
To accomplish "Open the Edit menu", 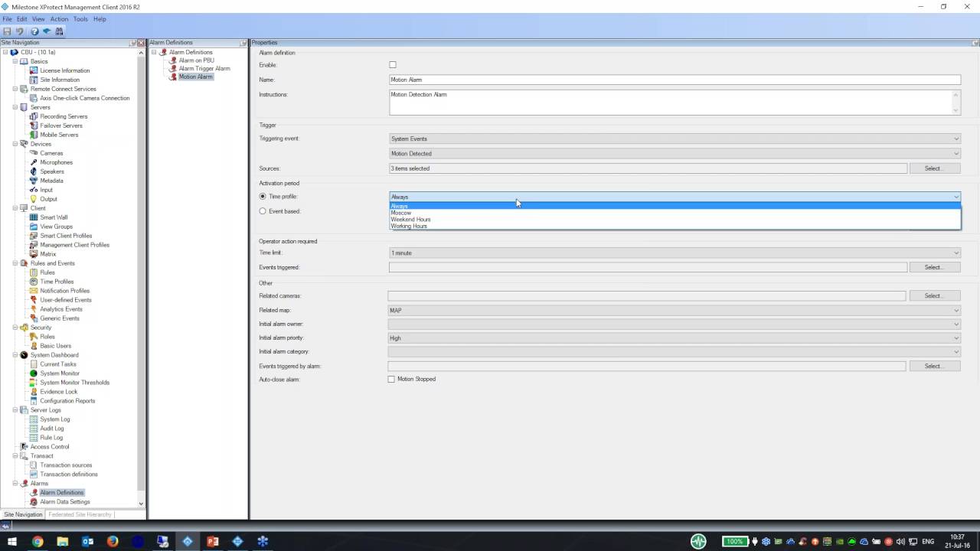I will (x=22, y=19).
